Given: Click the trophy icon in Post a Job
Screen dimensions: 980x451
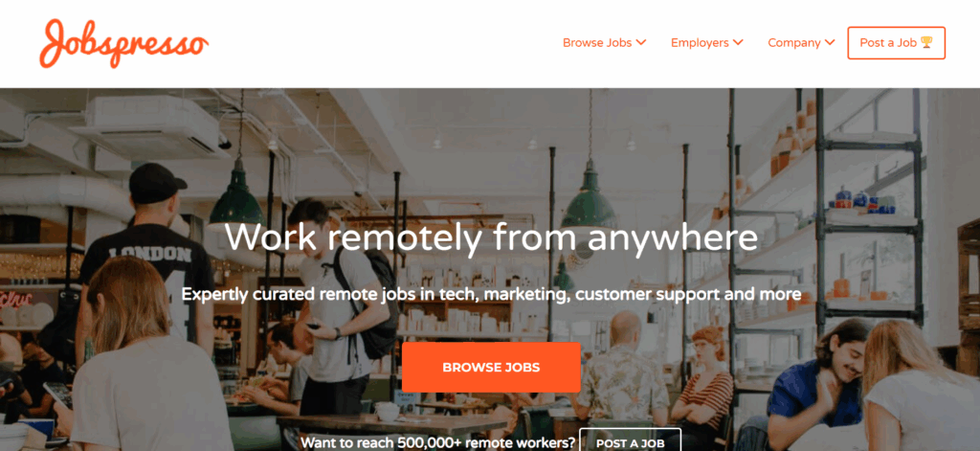Looking at the screenshot, I should tap(926, 42).
